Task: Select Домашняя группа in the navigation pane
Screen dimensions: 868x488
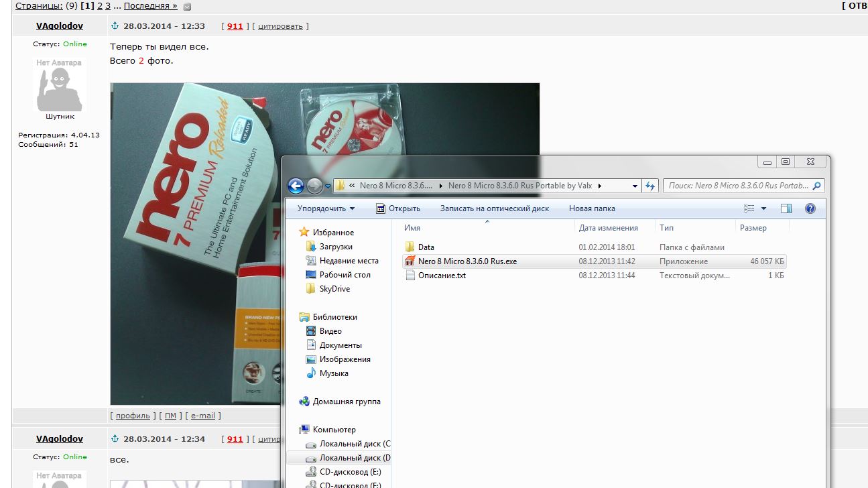Action: click(x=340, y=402)
